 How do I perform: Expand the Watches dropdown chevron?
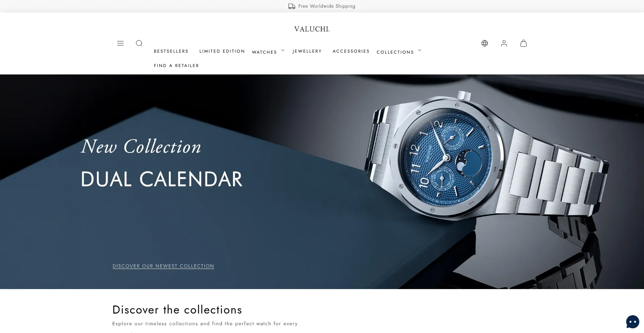pos(283,50)
